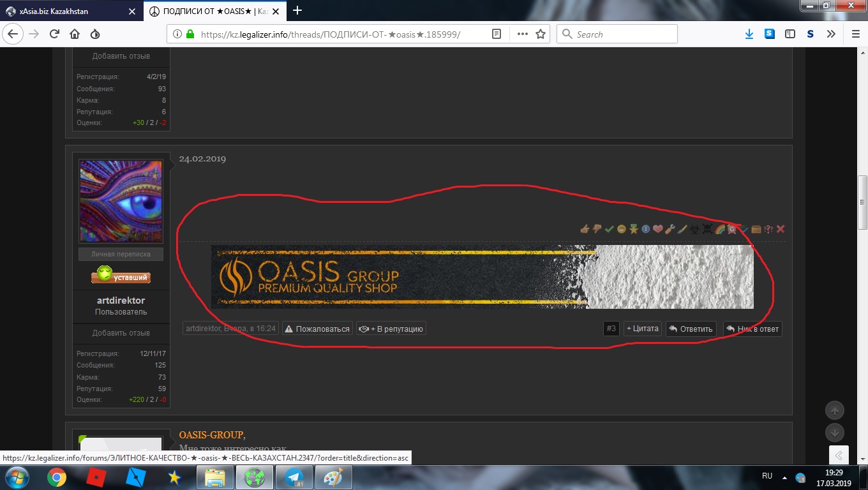The width and height of the screenshot is (868, 490).
Task: Toggle the Firefox sidebars icon
Action: (790, 34)
